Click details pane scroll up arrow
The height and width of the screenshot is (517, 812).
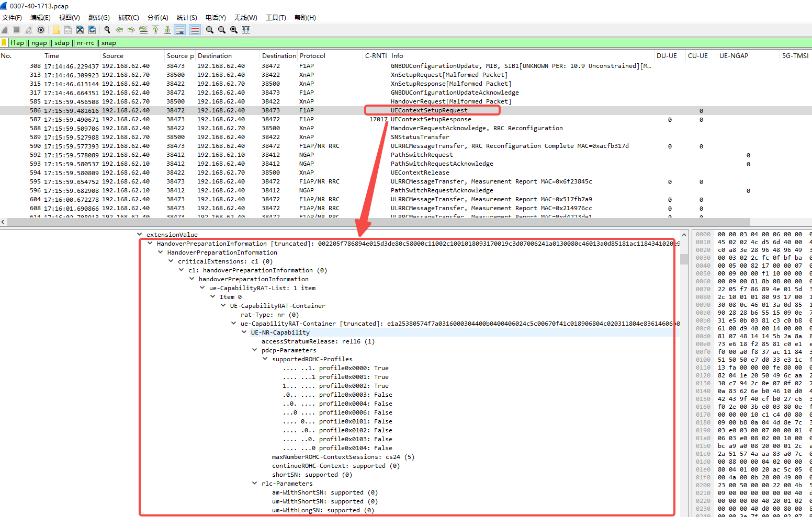point(684,235)
